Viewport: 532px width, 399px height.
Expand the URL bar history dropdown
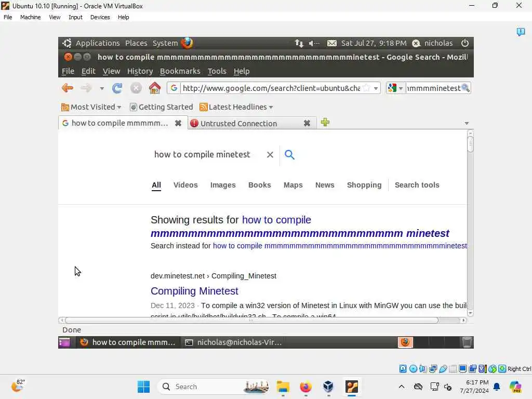(x=376, y=88)
